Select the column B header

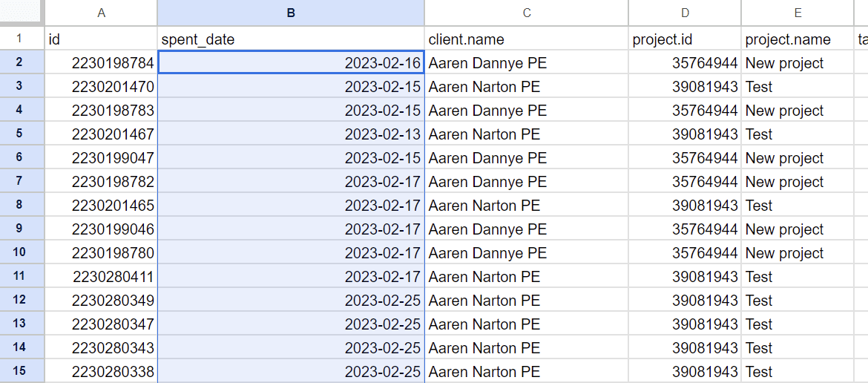tap(291, 13)
